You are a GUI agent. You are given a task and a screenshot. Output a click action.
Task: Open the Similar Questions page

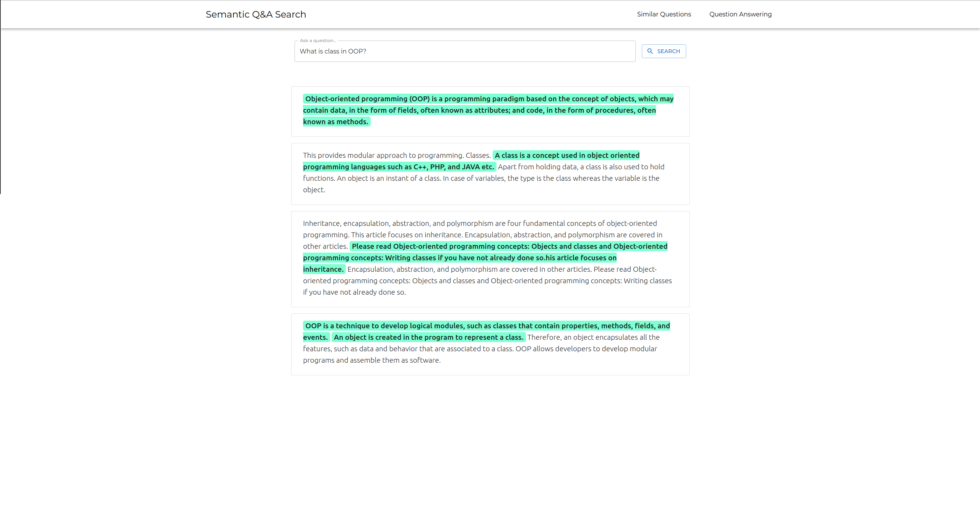tap(664, 14)
